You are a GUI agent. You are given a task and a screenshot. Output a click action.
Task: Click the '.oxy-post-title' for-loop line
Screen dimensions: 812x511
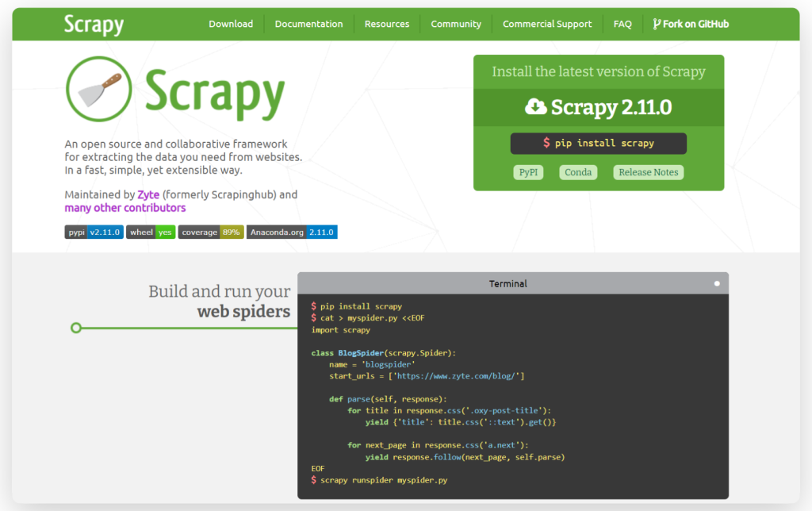tap(449, 410)
